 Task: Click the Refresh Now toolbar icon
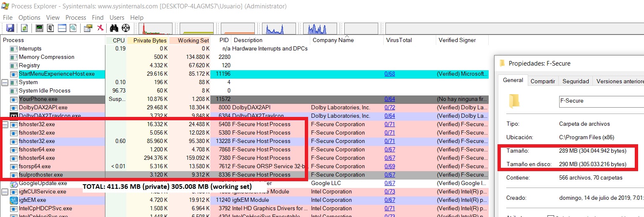(25, 28)
